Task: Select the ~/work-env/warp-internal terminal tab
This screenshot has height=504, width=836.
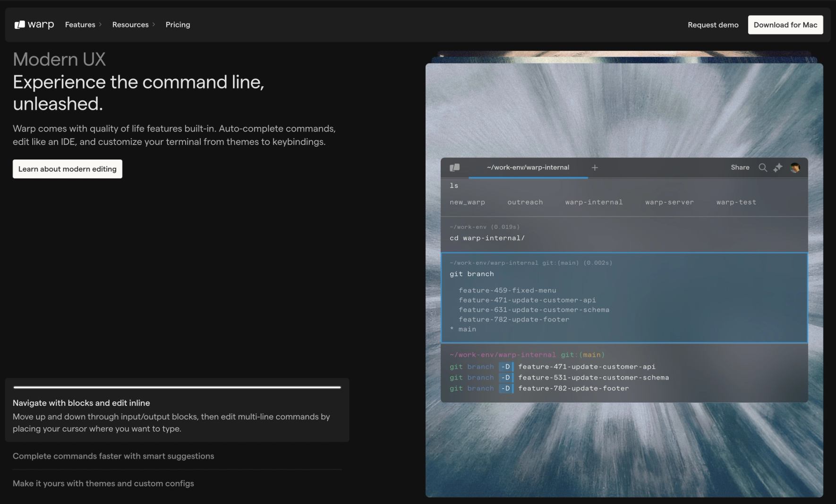Action: (528, 168)
